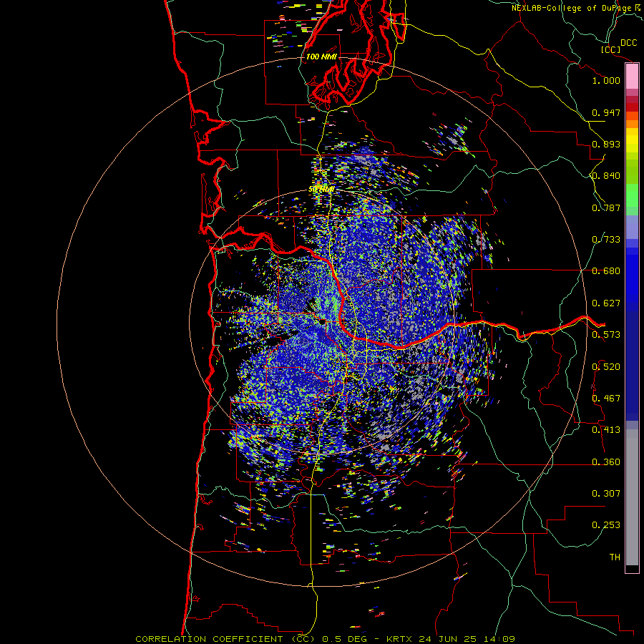Click the 0.307 scale value
644x644 pixels.
606,493
